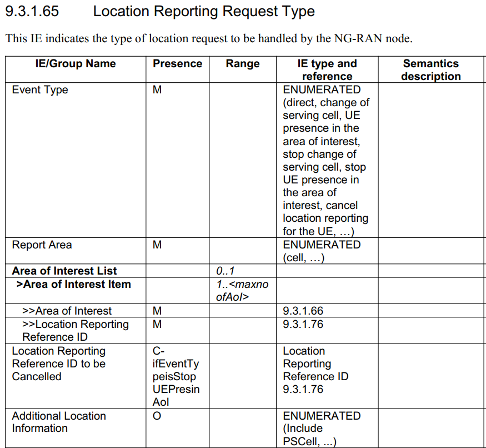Screen dimensions: 486x448
Task: Click the Semantics description column header
Action: click(431, 69)
